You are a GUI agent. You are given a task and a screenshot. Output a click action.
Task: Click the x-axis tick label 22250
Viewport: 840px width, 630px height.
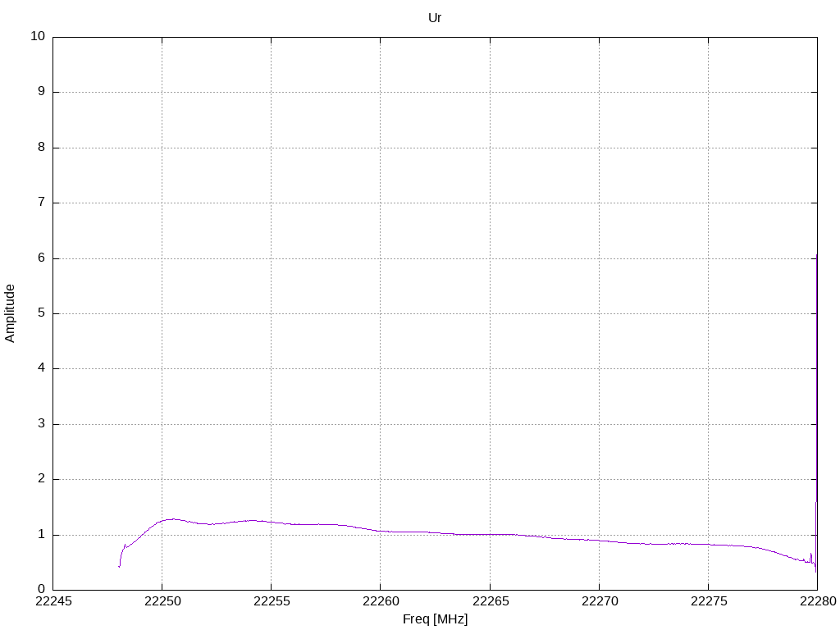coord(162,601)
